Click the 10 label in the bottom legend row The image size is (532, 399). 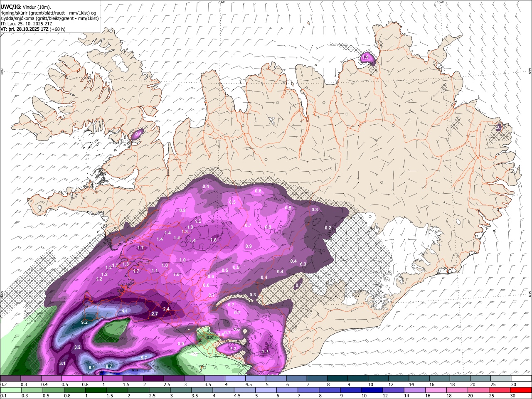coord(364,396)
